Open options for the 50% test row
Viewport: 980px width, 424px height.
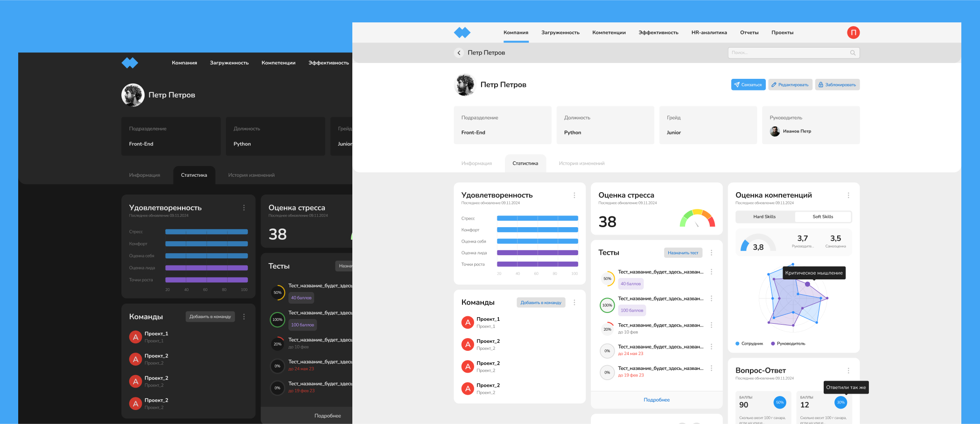[711, 272]
